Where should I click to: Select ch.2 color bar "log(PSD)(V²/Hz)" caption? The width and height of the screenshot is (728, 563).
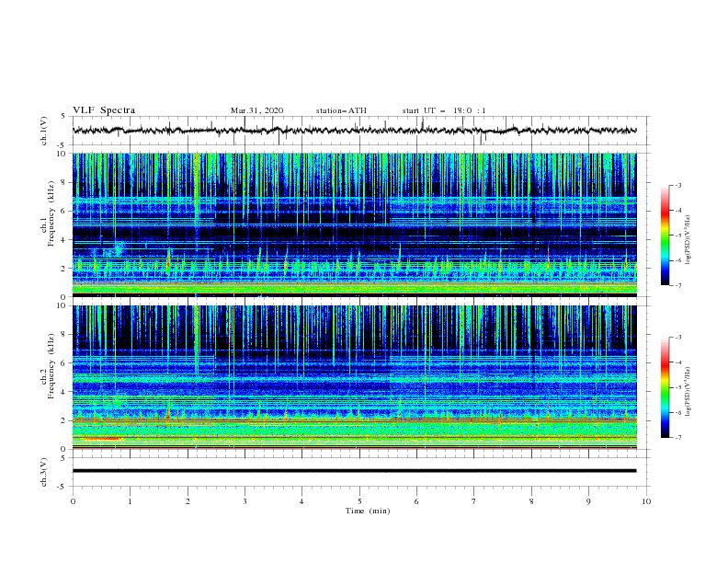[x=688, y=392]
